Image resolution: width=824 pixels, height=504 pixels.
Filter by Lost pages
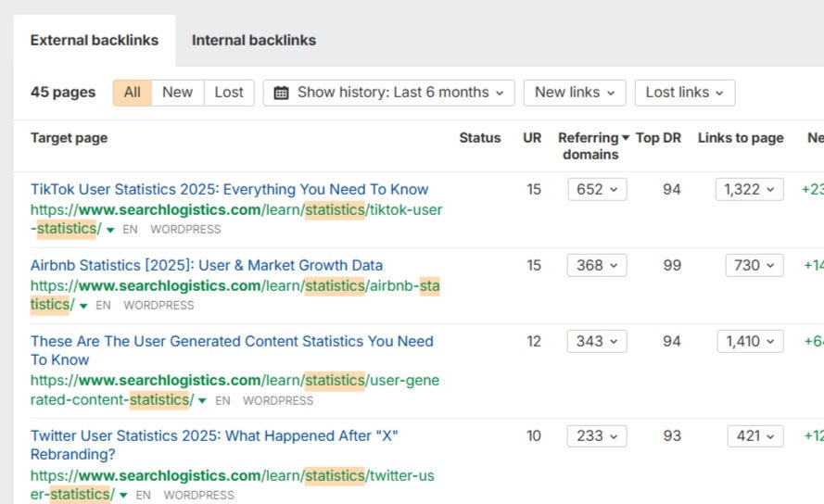[229, 93]
